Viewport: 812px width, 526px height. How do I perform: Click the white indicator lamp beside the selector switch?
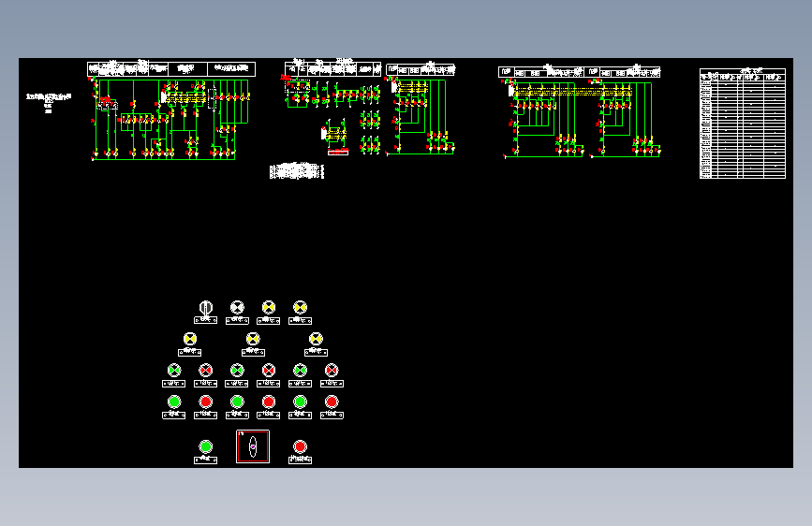pyautogui.click(x=237, y=308)
